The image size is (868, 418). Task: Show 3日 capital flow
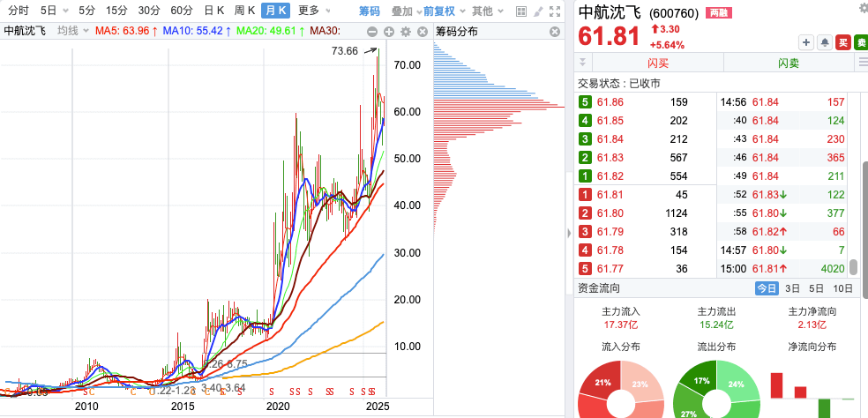pyautogui.click(x=792, y=287)
